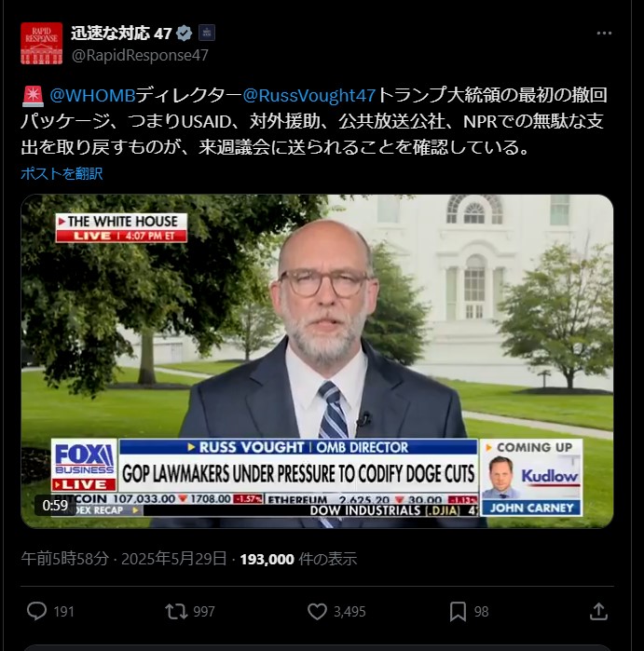Click the reply speech bubble icon
The image size is (644, 651).
coord(36,612)
